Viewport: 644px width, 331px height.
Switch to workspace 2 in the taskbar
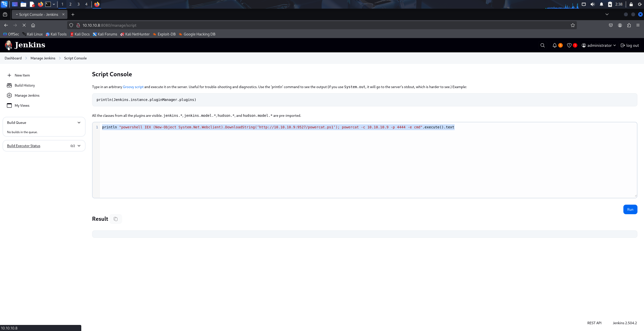click(x=70, y=4)
